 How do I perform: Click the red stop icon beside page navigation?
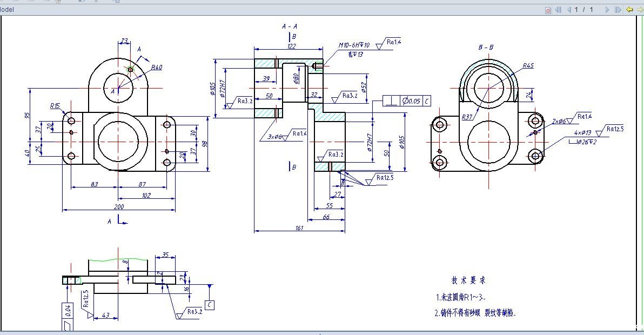(548, 10)
